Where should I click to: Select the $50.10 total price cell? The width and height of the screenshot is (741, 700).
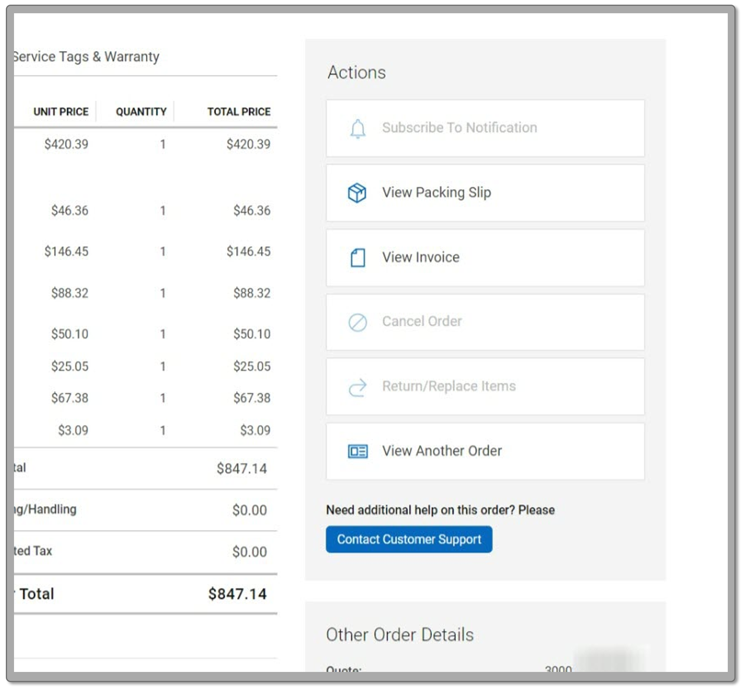click(x=252, y=334)
